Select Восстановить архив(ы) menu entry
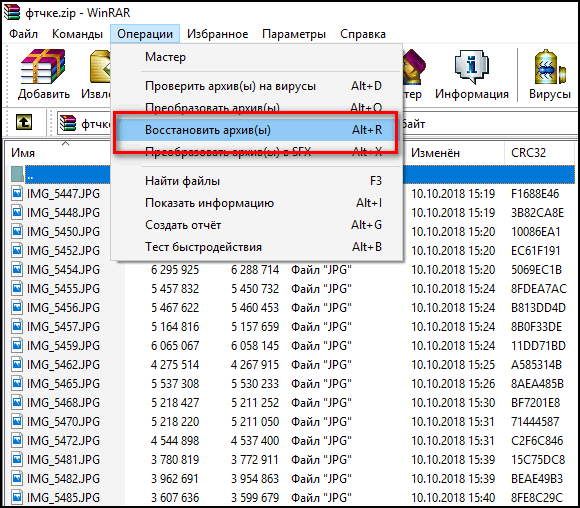This screenshot has height=508, width=580. click(257, 130)
